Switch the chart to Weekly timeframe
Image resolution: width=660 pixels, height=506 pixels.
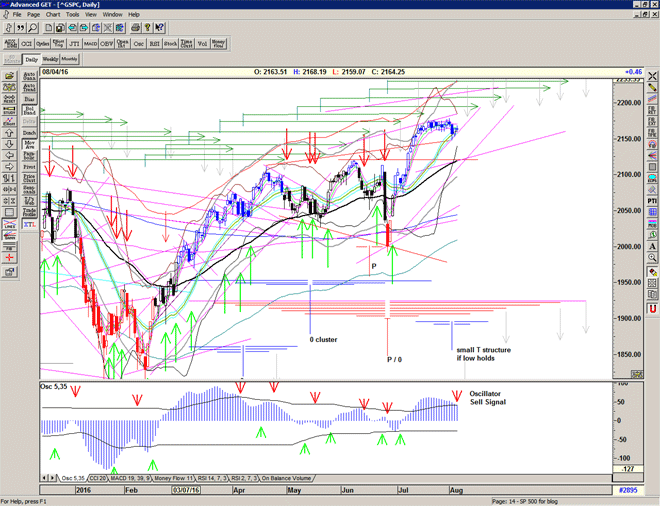51,60
